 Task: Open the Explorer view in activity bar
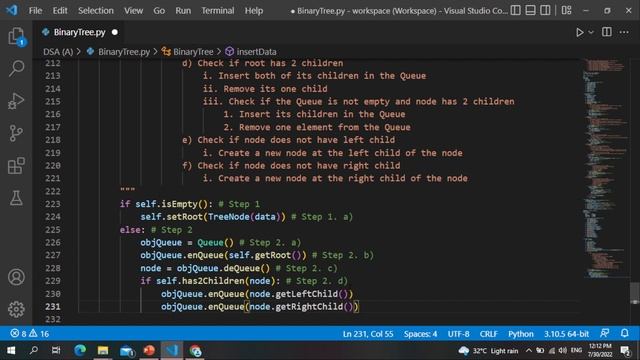[16, 36]
